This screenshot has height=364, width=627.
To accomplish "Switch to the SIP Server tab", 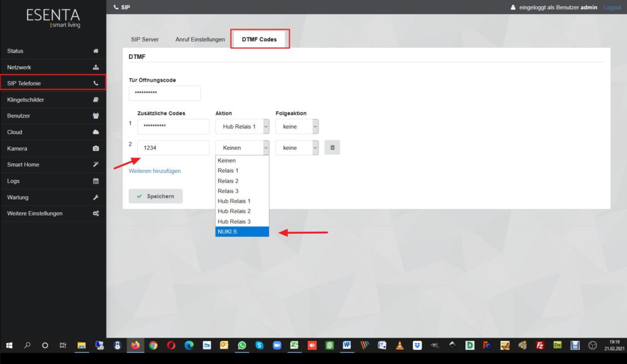I will point(145,39).
